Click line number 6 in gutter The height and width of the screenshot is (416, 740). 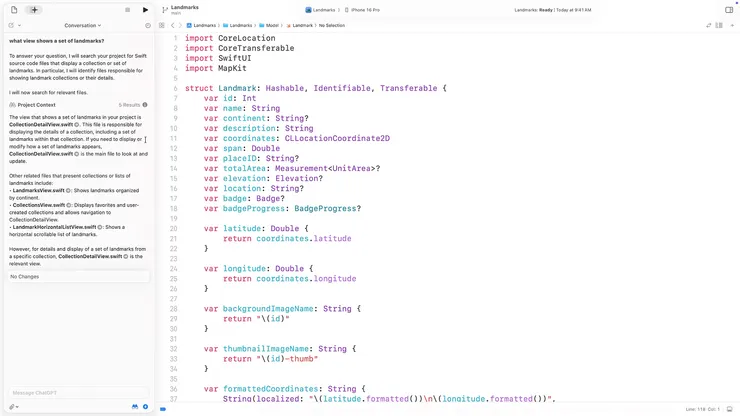[x=175, y=88]
